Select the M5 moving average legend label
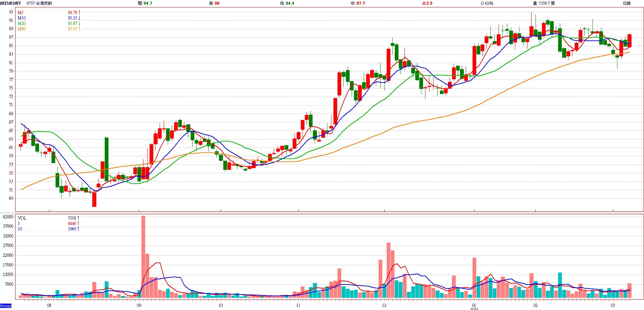This screenshot has width=644, height=310. tap(21, 12)
